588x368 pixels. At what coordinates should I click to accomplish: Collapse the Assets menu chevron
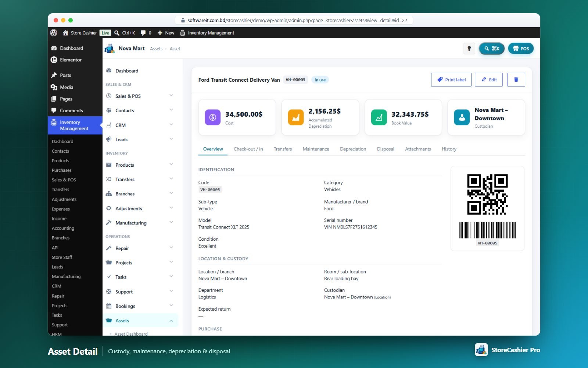click(171, 321)
